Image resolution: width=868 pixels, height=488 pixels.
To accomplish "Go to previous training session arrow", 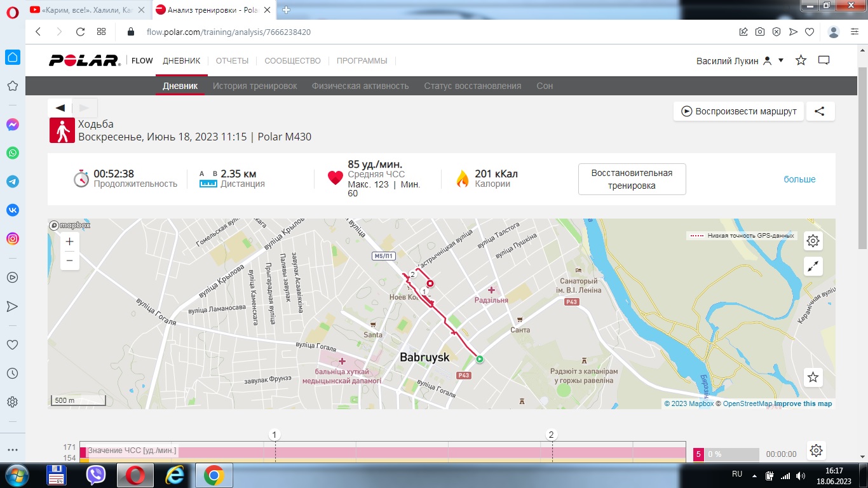I will [x=60, y=107].
